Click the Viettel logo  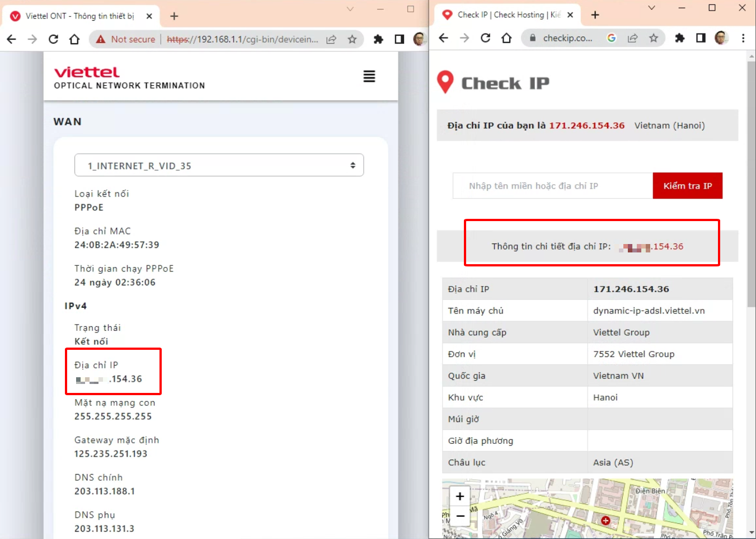(x=87, y=72)
